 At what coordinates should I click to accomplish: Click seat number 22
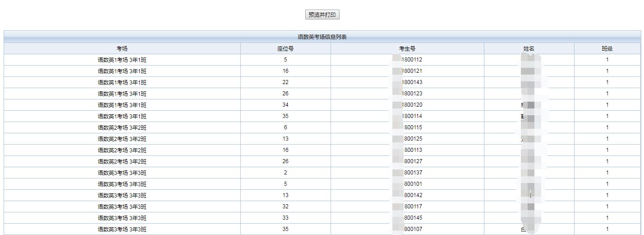285,82
